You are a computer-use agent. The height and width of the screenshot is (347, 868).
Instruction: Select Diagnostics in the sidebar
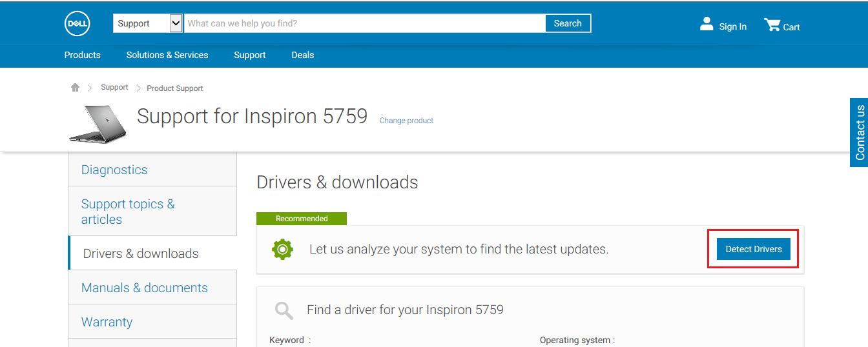tap(152, 170)
